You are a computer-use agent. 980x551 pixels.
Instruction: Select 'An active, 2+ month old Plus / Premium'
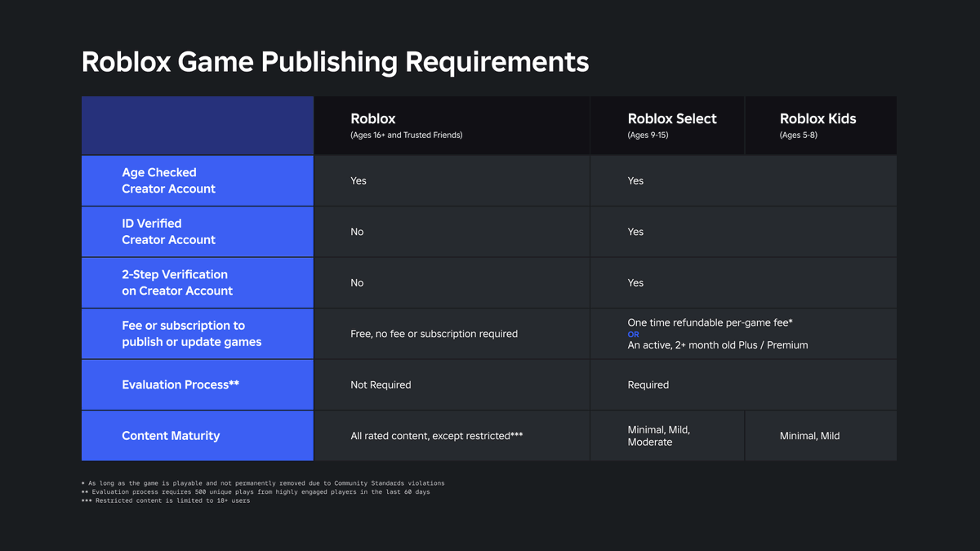pyautogui.click(x=718, y=345)
